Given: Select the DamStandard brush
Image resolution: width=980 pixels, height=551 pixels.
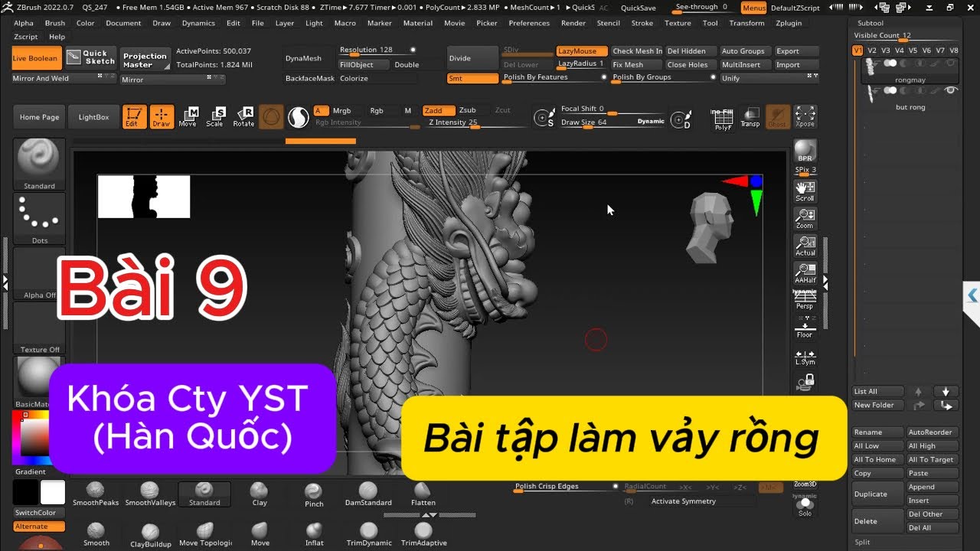Looking at the screenshot, I should pos(368,494).
